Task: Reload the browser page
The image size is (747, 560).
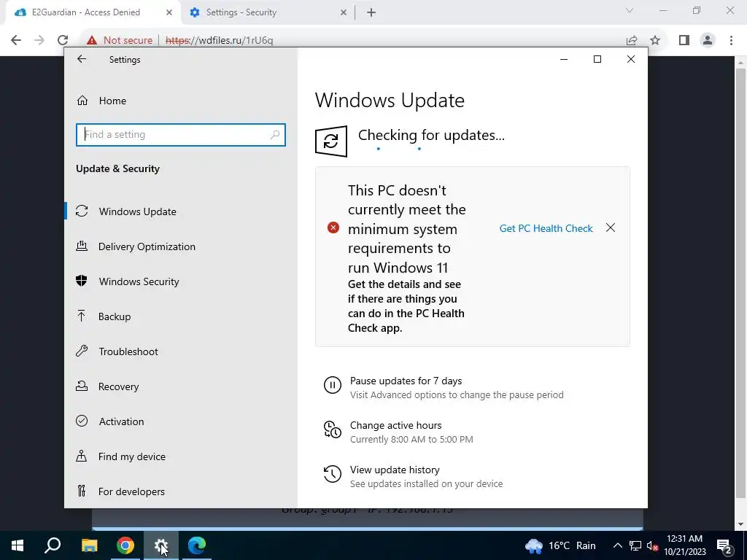Action: [x=63, y=40]
